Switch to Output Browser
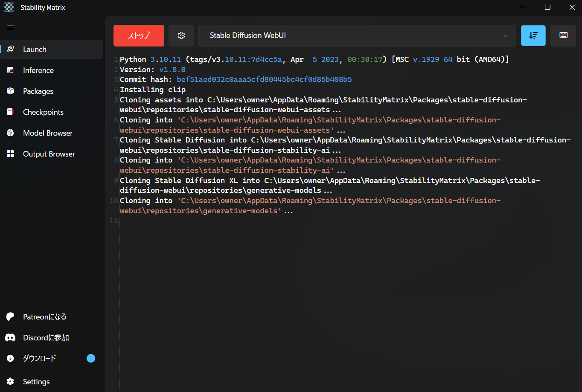 coord(52,154)
